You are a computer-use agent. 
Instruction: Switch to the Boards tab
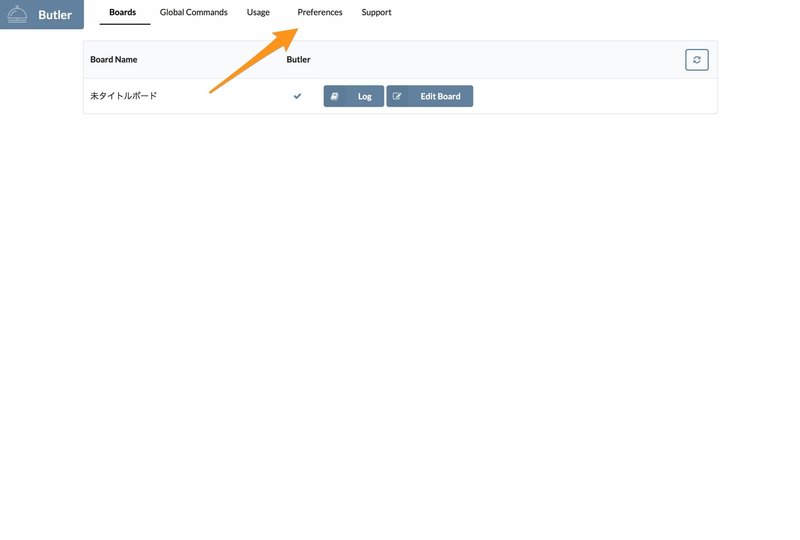[x=123, y=12]
